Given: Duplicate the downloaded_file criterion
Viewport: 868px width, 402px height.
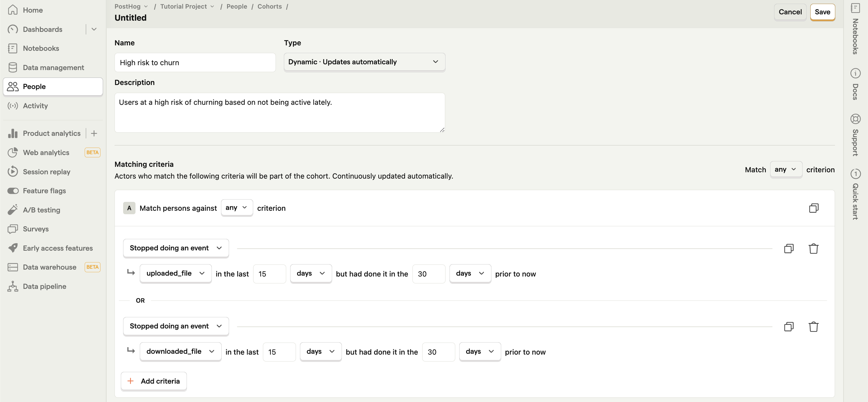Looking at the screenshot, I should pos(788,327).
